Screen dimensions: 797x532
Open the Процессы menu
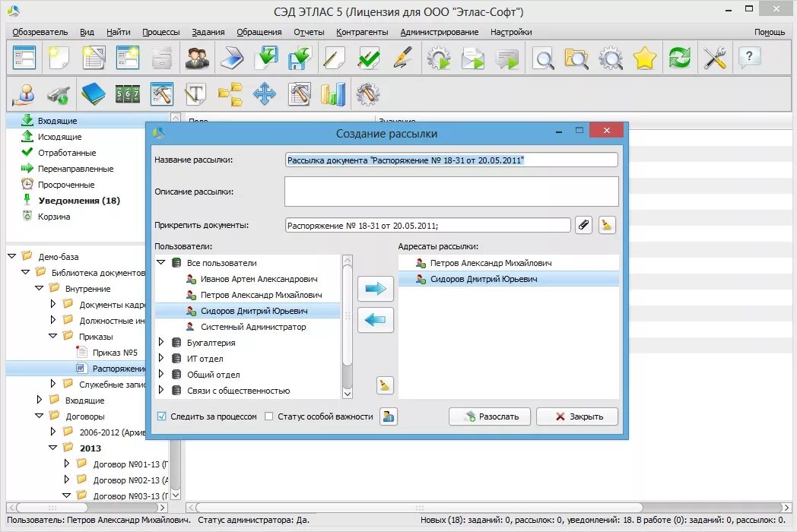pyautogui.click(x=161, y=32)
